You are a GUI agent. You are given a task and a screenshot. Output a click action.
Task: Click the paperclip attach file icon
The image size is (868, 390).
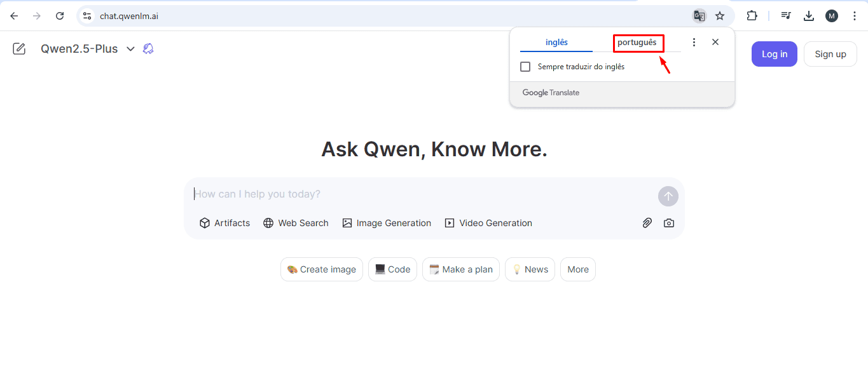click(x=647, y=223)
